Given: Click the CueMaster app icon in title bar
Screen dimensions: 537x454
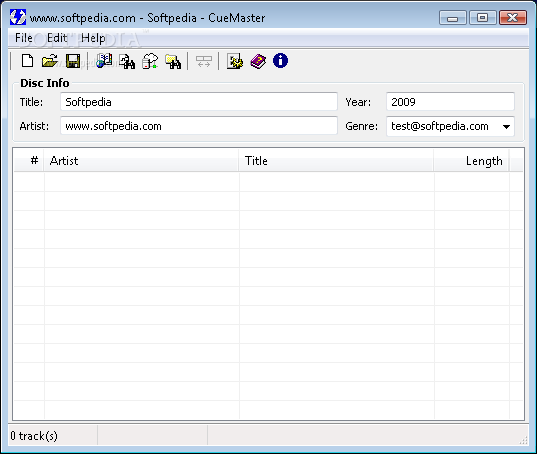Looking at the screenshot, I should tap(18, 17).
